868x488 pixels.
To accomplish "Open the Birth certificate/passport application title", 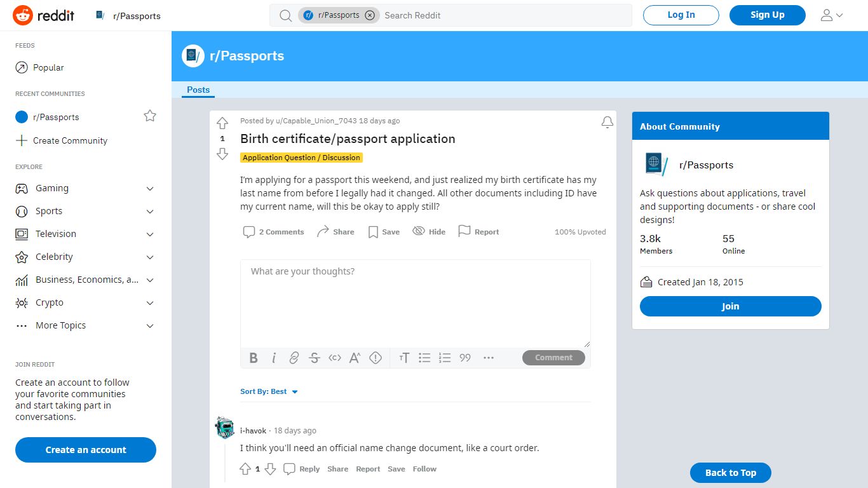I will (x=348, y=139).
